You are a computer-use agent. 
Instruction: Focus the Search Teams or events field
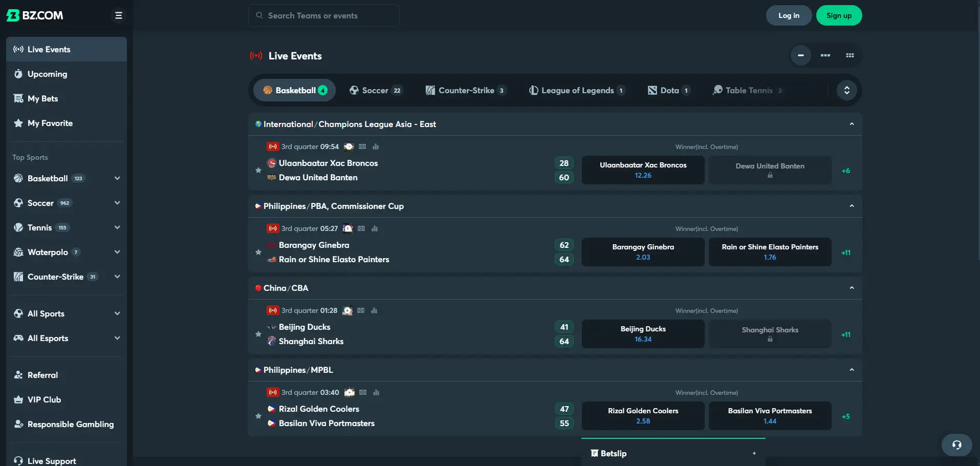tap(324, 15)
